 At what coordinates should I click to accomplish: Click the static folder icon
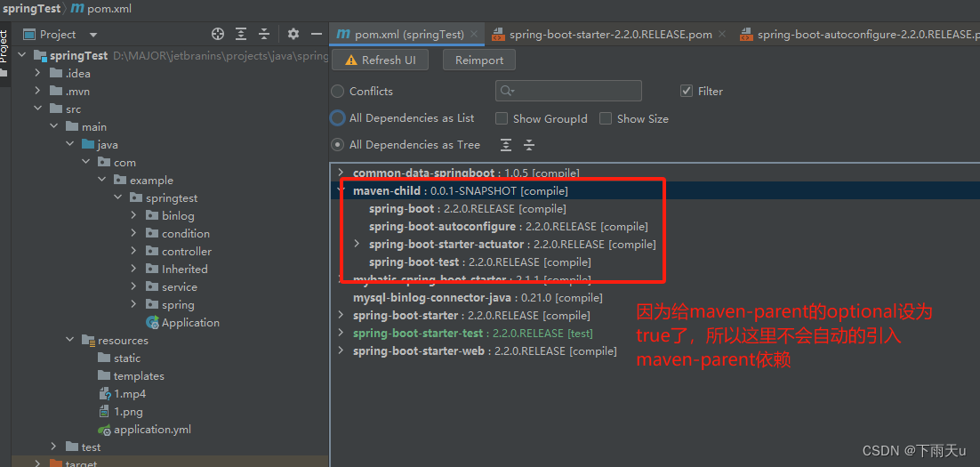[104, 358]
